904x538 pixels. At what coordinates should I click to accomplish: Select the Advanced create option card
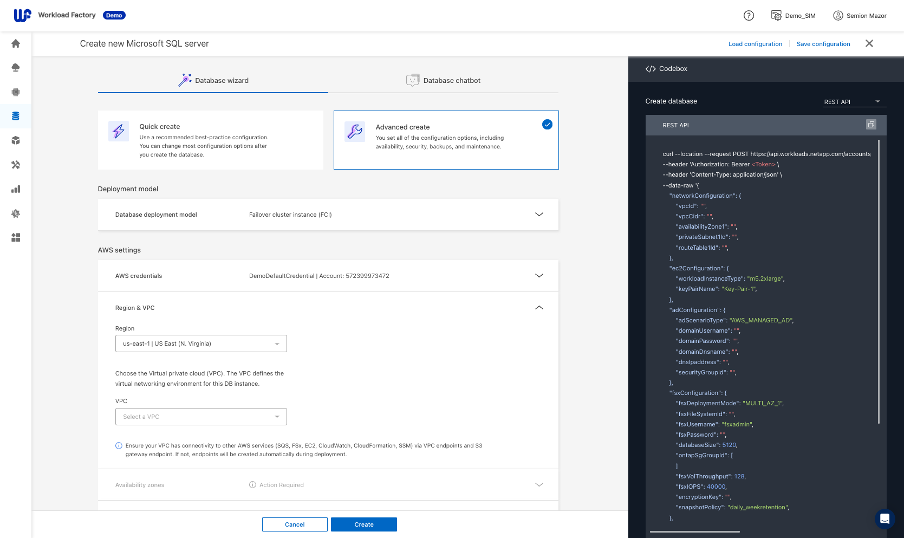click(x=445, y=140)
